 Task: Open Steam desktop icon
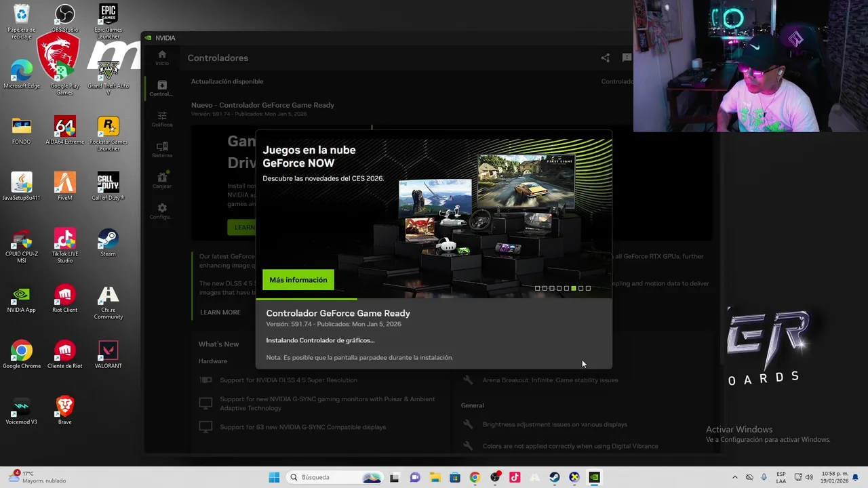tap(108, 243)
